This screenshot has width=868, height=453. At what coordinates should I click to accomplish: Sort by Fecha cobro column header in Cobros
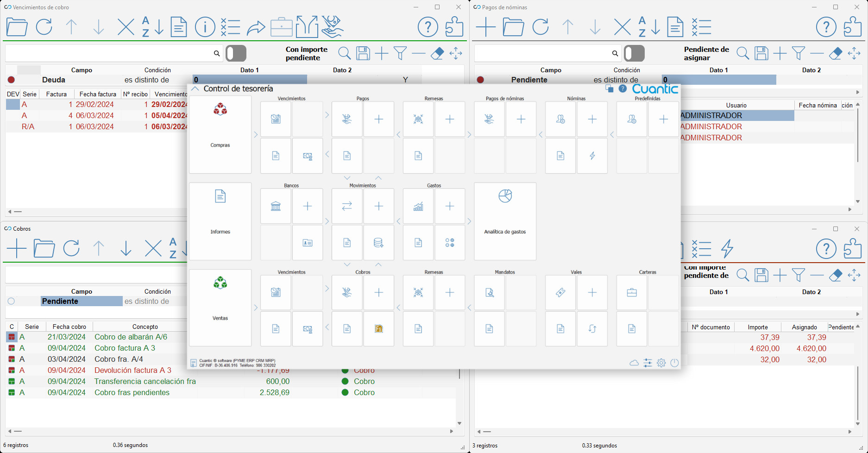tap(69, 327)
